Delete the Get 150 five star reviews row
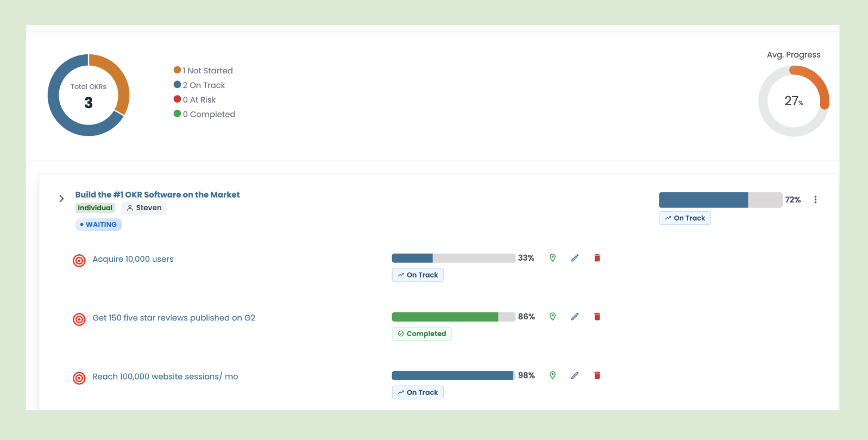The image size is (868, 440). pyautogui.click(x=597, y=317)
